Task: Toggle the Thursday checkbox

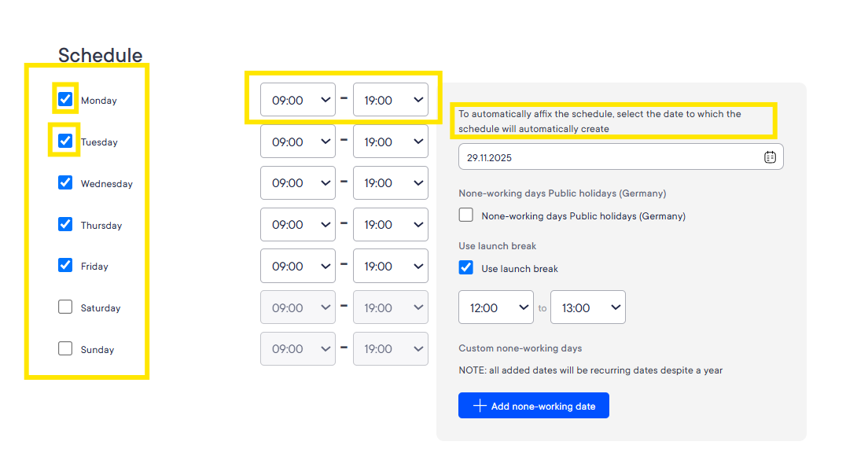Action: pyautogui.click(x=65, y=223)
